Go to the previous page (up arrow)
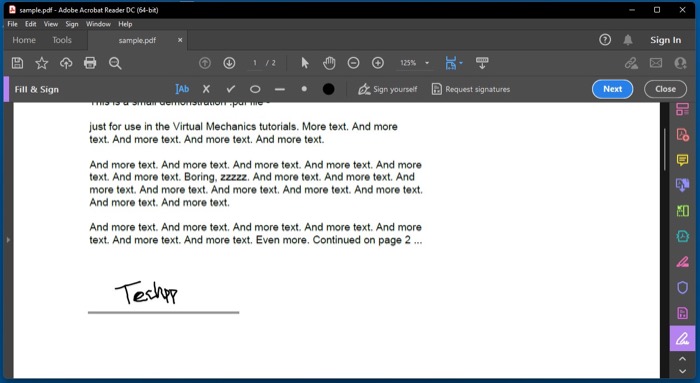Viewport: 700px width, 383px height. 205,63
